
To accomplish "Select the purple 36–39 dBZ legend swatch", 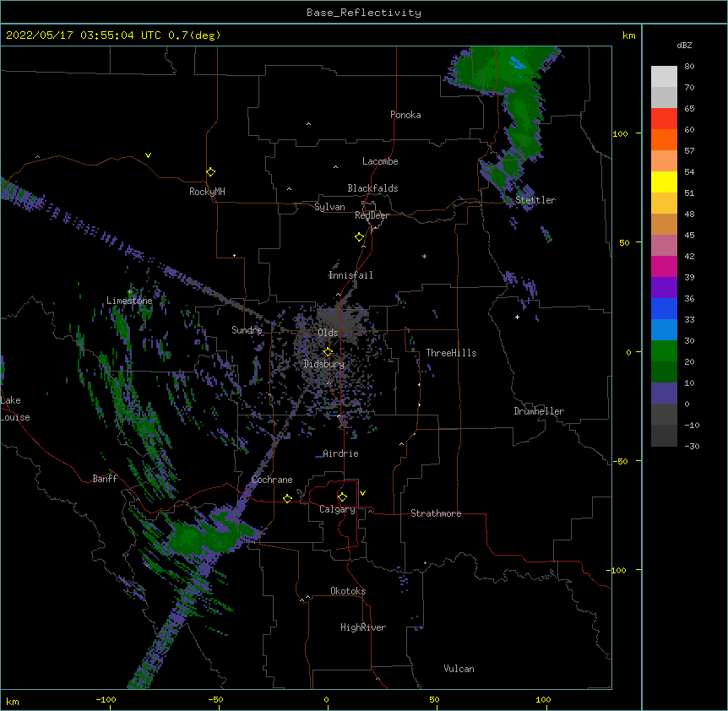I will (x=664, y=287).
